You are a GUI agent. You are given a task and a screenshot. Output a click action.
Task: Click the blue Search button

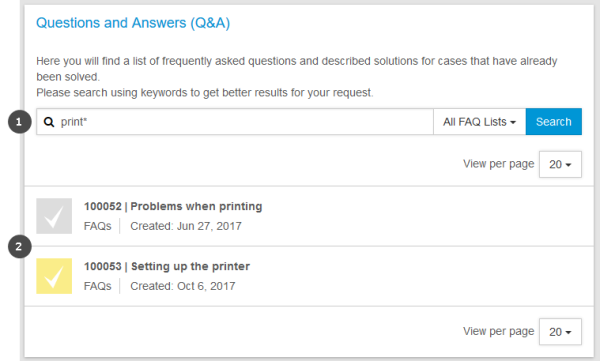coord(554,122)
